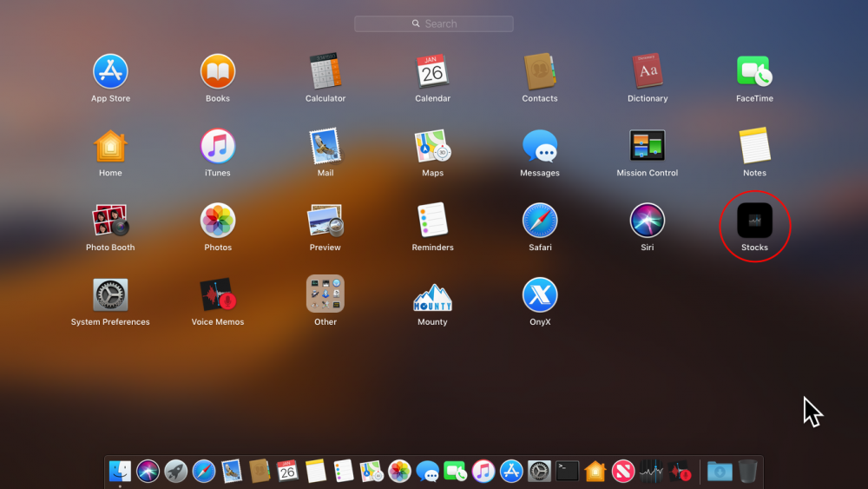Open Photos from the Launchpad grid

pos(218,221)
